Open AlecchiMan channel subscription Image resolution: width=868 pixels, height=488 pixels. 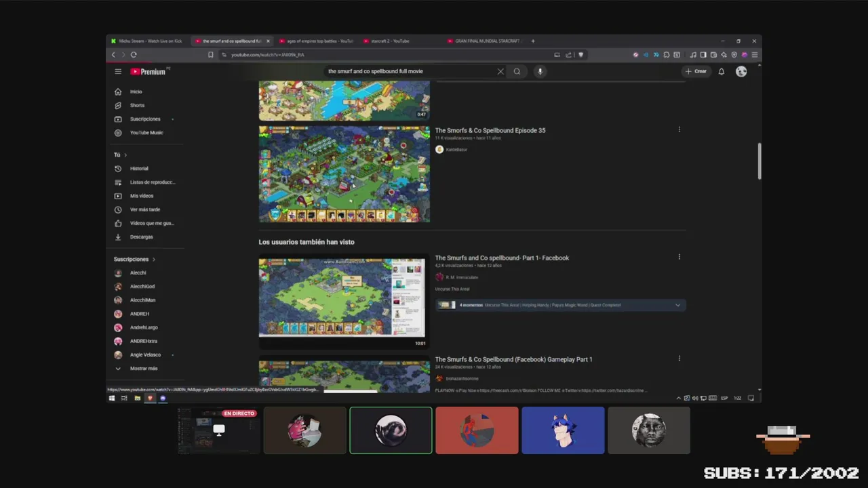point(144,300)
